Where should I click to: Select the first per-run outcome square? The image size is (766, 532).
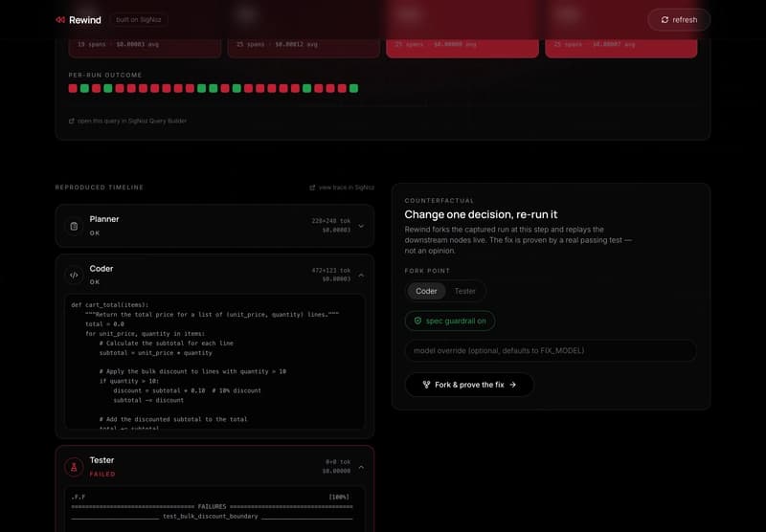click(73, 88)
